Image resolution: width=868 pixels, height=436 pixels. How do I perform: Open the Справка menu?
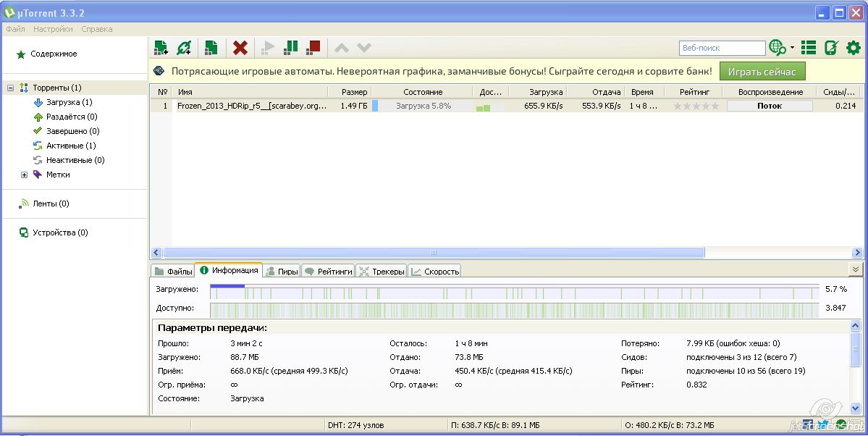(x=97, y=29)
